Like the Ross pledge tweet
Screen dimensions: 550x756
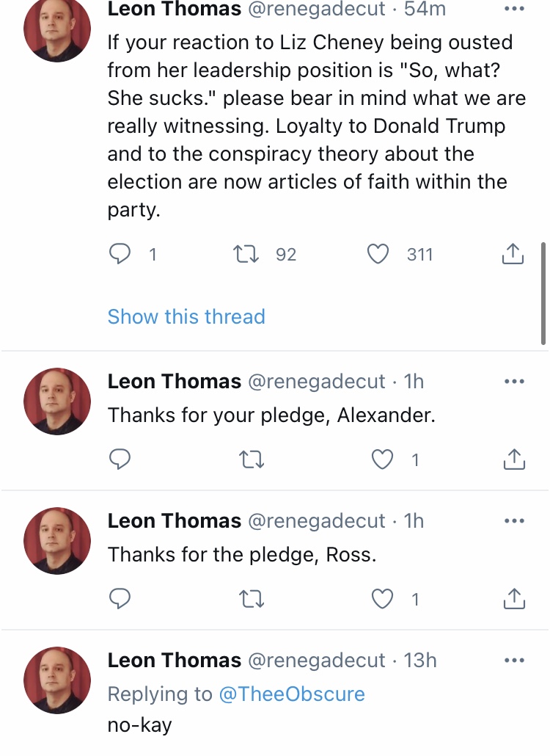(x=383, y=599)
